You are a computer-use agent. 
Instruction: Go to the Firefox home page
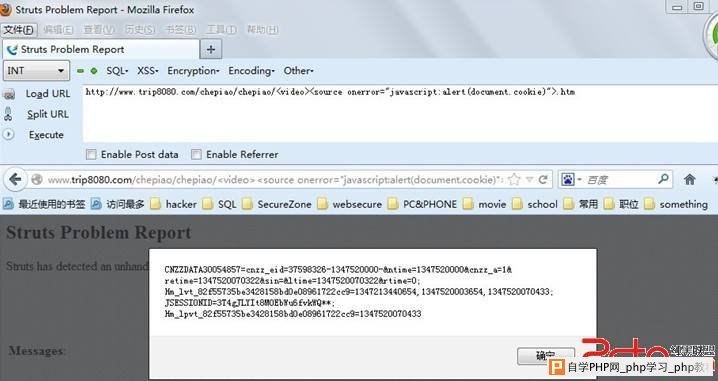(690, 180)
